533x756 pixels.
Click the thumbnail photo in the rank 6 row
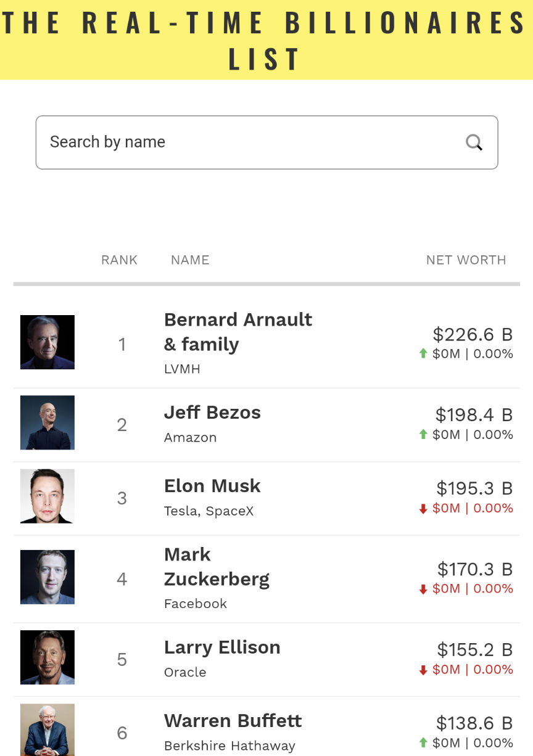tap(48, 730)
